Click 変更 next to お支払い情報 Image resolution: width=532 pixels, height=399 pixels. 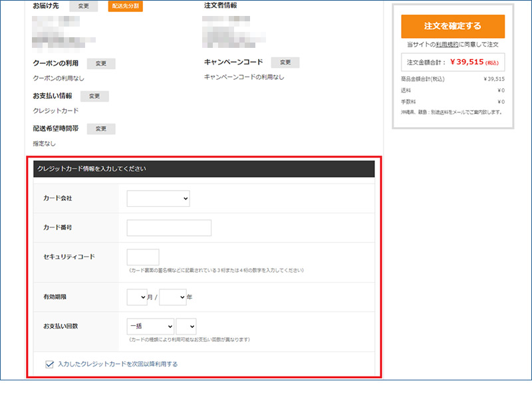pos(94,96)
